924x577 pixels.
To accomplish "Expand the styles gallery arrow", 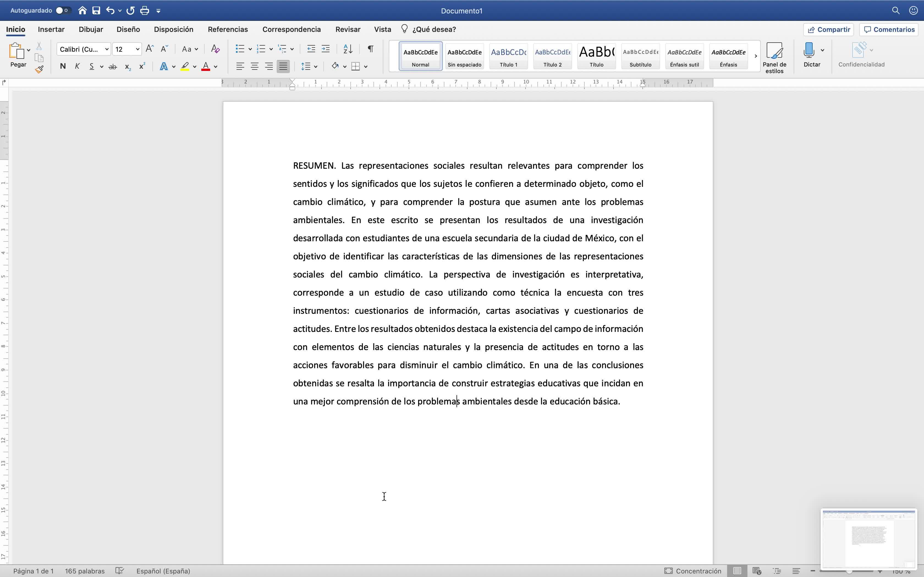I will (755, 56).
